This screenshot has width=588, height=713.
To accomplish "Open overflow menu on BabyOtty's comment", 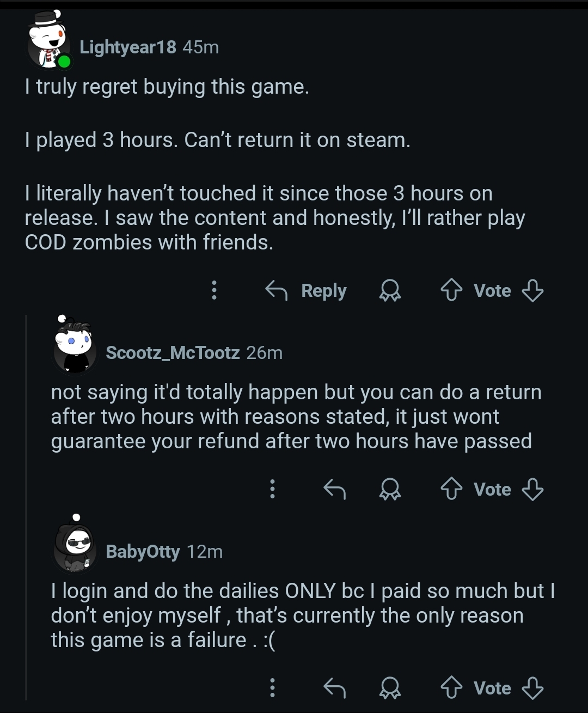I will tap(273, 688).
